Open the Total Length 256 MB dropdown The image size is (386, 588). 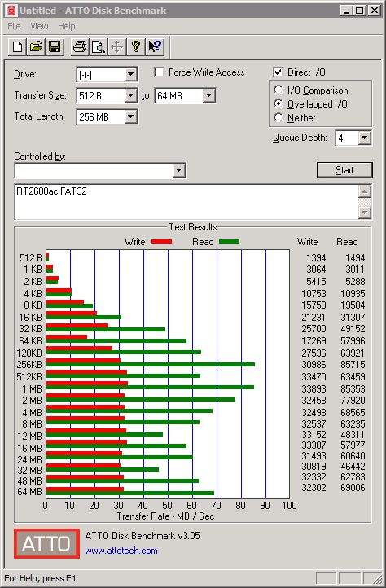coord(130,117)
